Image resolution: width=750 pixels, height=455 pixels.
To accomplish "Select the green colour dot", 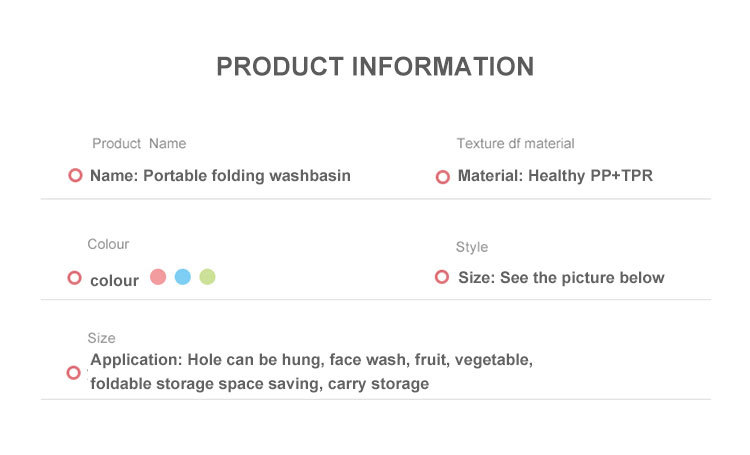I will click(207, 277).
